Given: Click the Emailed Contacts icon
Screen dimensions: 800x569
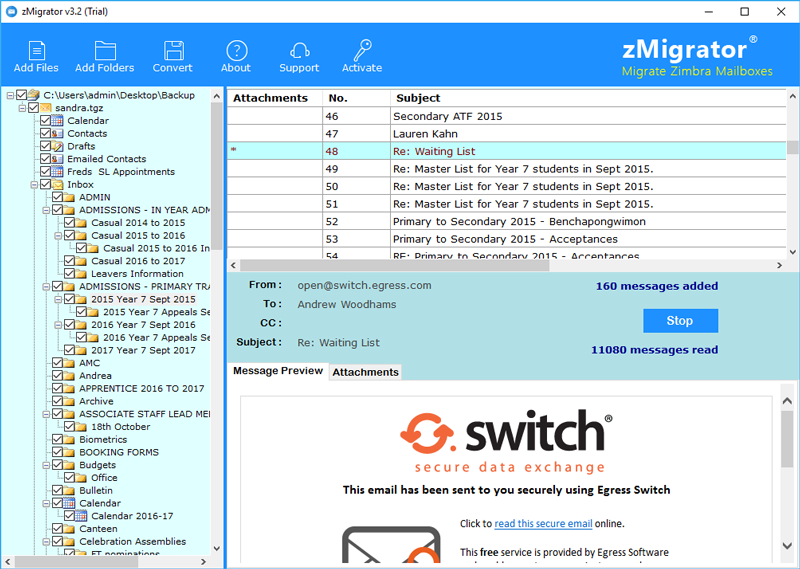Looking at the screenshot, I should 58,159.
